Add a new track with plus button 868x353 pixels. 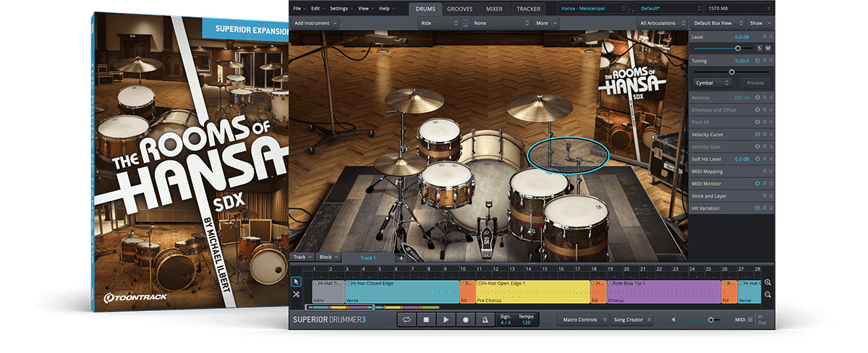point(401,258)
